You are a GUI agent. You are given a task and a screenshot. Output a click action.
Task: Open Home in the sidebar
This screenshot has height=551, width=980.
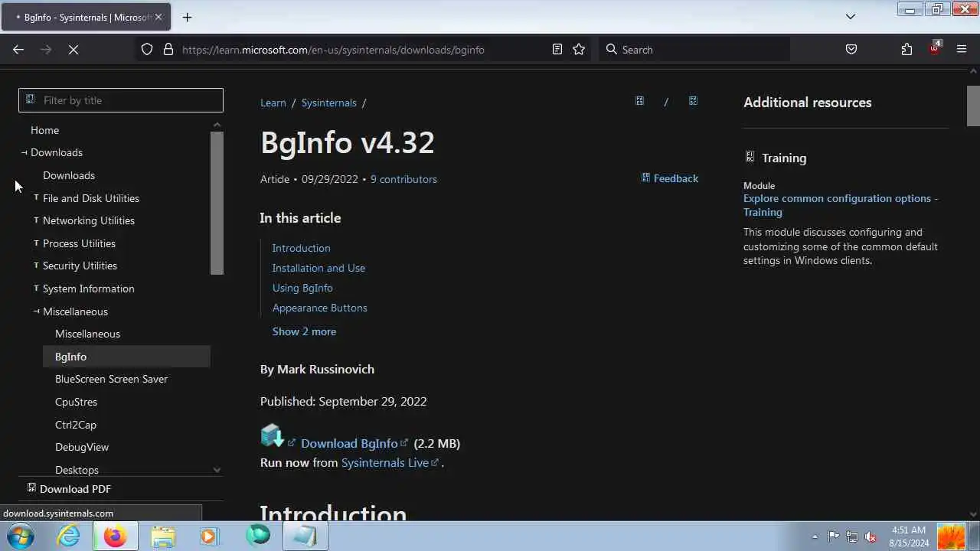[44, 130]
